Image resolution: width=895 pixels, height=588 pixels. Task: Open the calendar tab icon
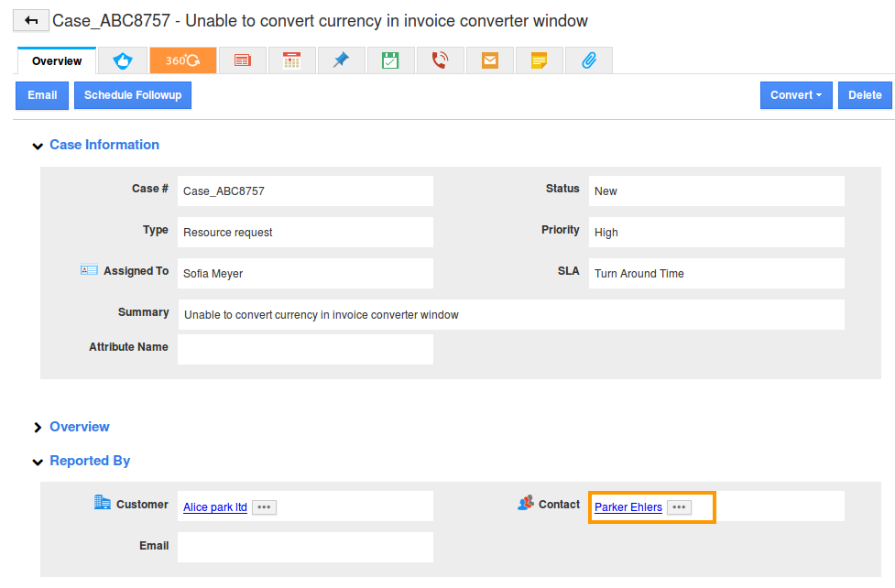coord(292,60)
